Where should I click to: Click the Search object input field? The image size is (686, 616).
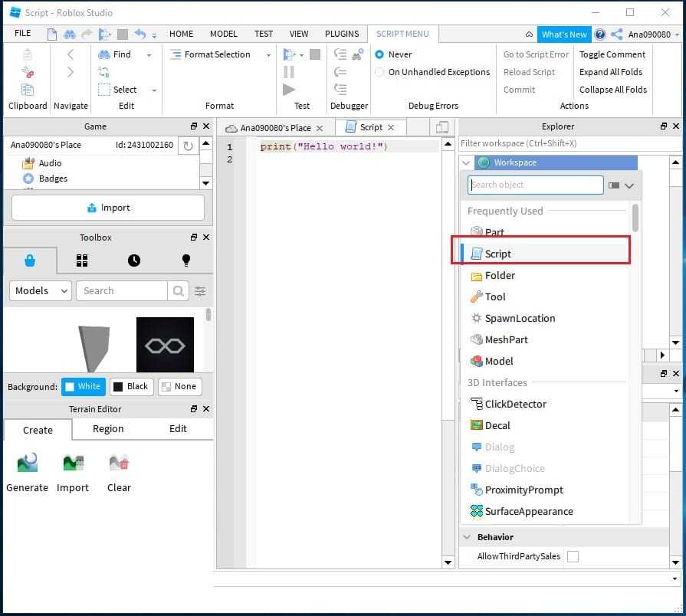click(x=535, y=185)
